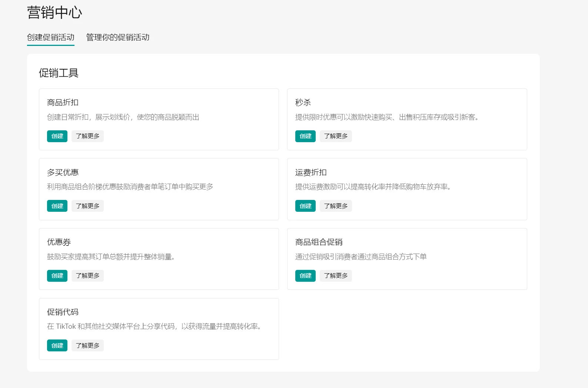
Task: Learn more about 优惠券
Action: pos(87,276)
